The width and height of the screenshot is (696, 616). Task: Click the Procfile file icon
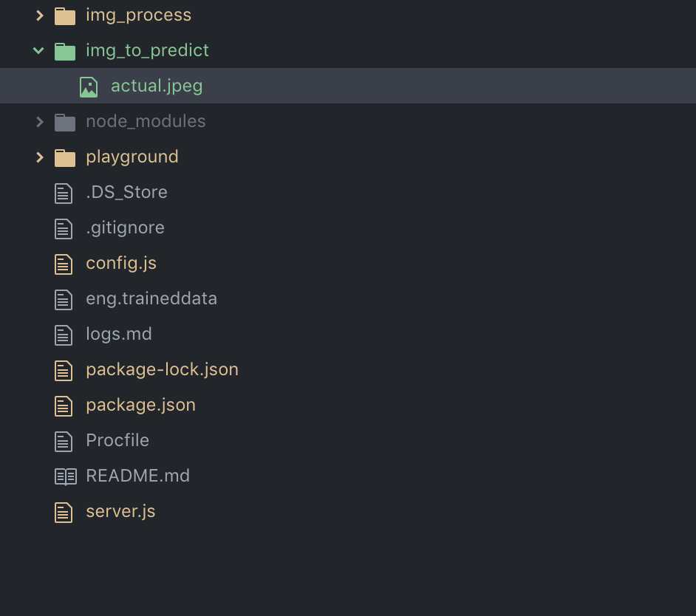point(64,441)
